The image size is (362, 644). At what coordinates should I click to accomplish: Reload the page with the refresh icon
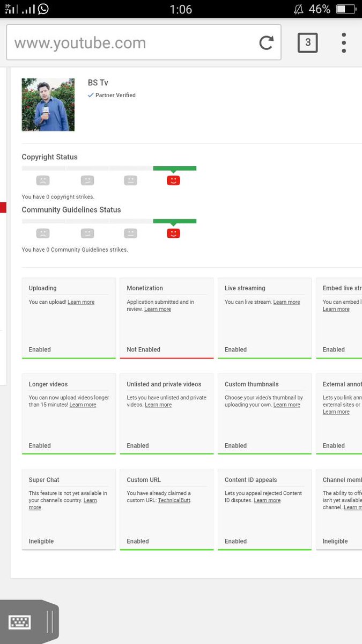click(267, 43)
